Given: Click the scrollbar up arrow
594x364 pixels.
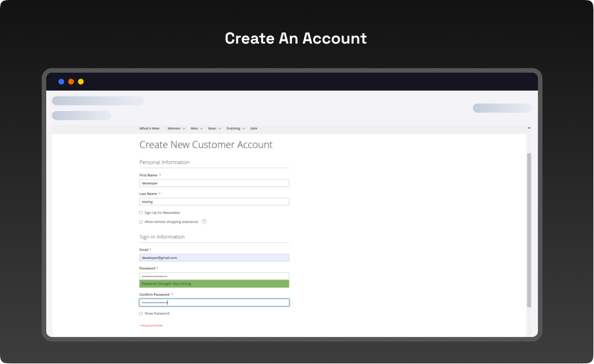Looking at the screenshot, I should (529, 128).
